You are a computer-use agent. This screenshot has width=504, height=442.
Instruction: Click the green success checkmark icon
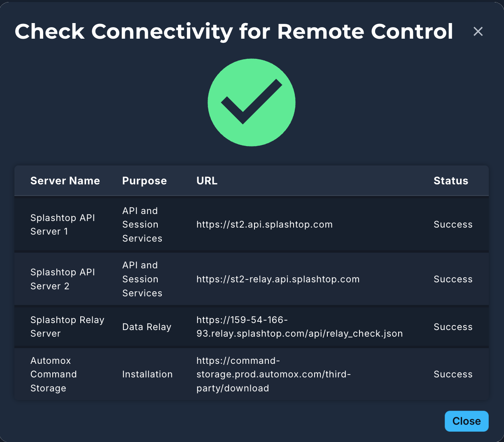click(x=252, y=102)
